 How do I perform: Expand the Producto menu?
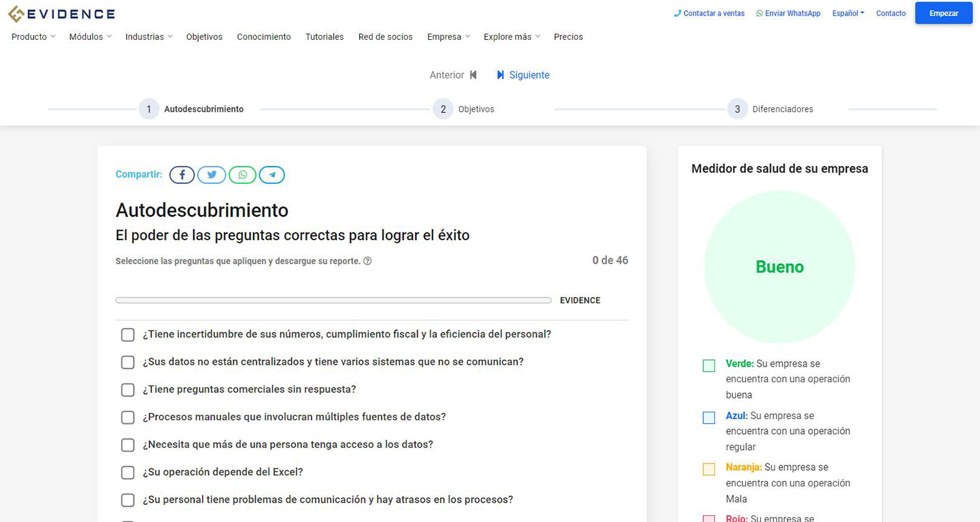point(34,37)
